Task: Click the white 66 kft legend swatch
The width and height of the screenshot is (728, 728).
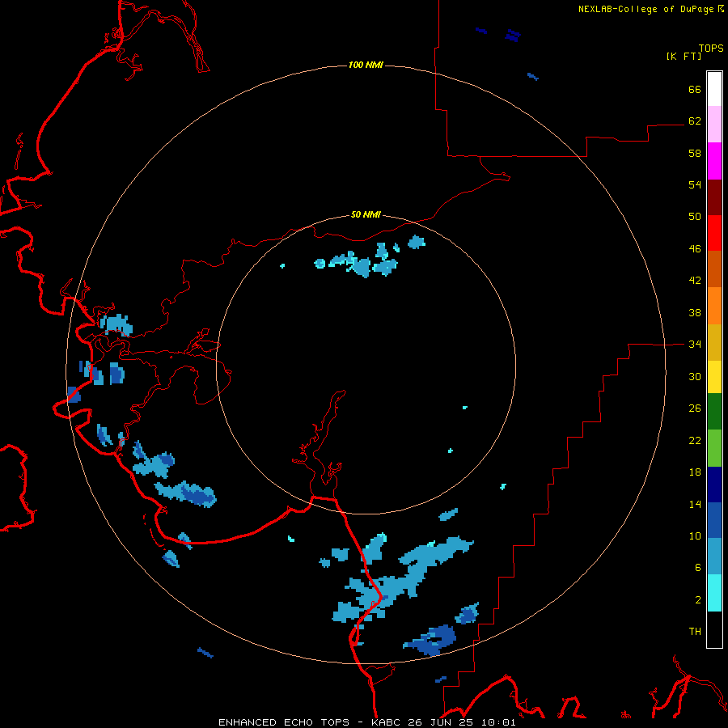Action: pos(714,89)
